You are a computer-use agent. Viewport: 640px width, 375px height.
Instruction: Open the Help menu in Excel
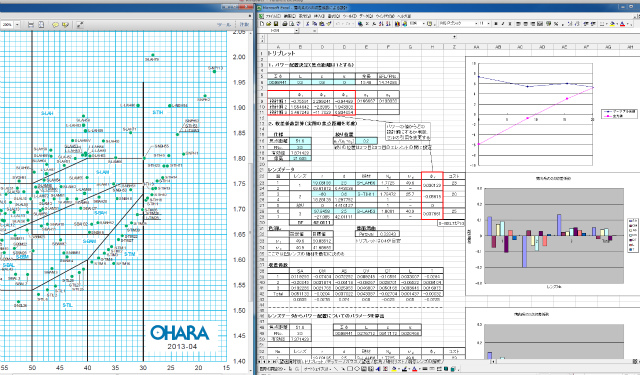404,16
